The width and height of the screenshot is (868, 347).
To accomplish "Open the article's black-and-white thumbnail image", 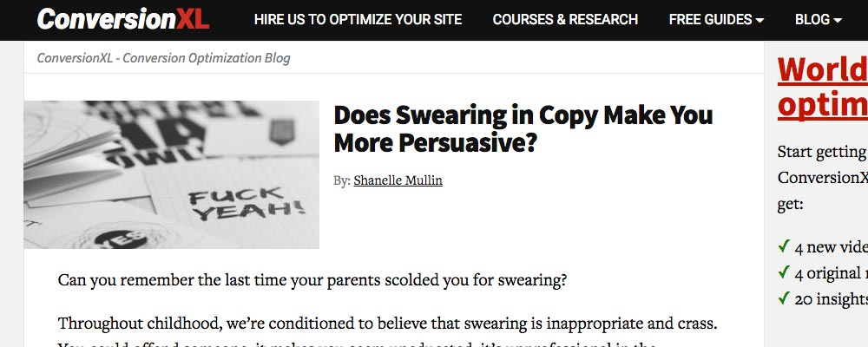I will (x=171, y=174).
